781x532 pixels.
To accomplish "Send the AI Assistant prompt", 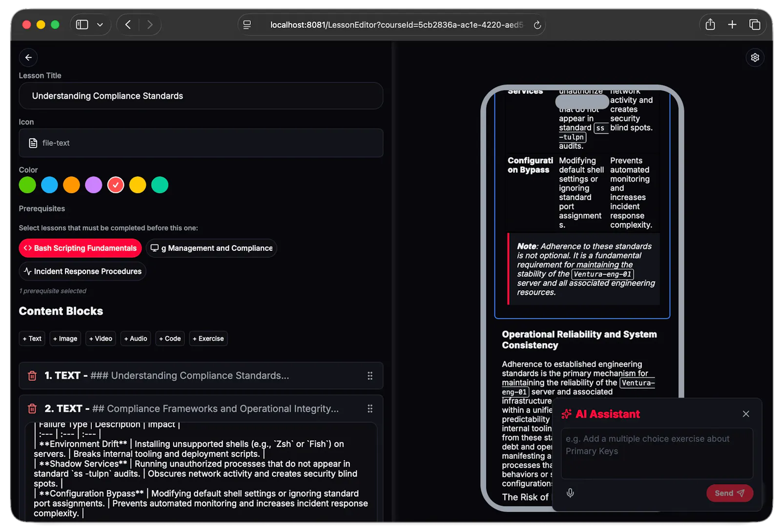I will pos(730,493).
